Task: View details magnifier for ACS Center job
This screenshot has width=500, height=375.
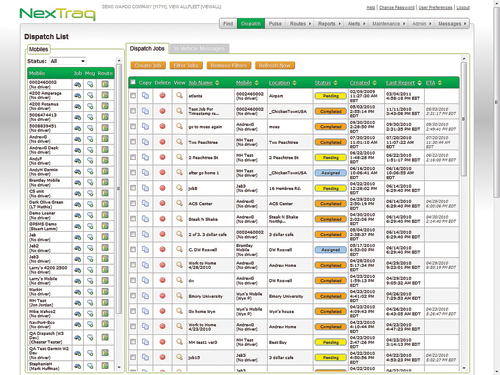Action: (x=179, y=203)
